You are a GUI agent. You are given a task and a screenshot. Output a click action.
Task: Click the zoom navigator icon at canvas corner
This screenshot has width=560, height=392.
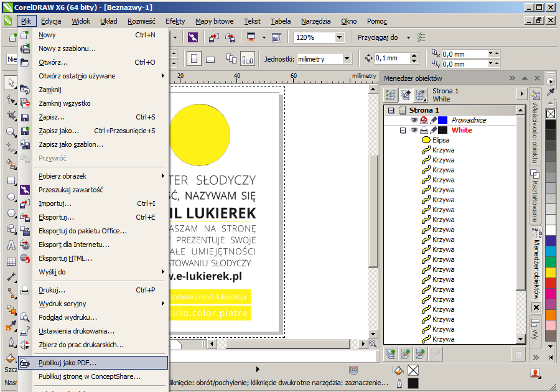(x=373, y=343)
